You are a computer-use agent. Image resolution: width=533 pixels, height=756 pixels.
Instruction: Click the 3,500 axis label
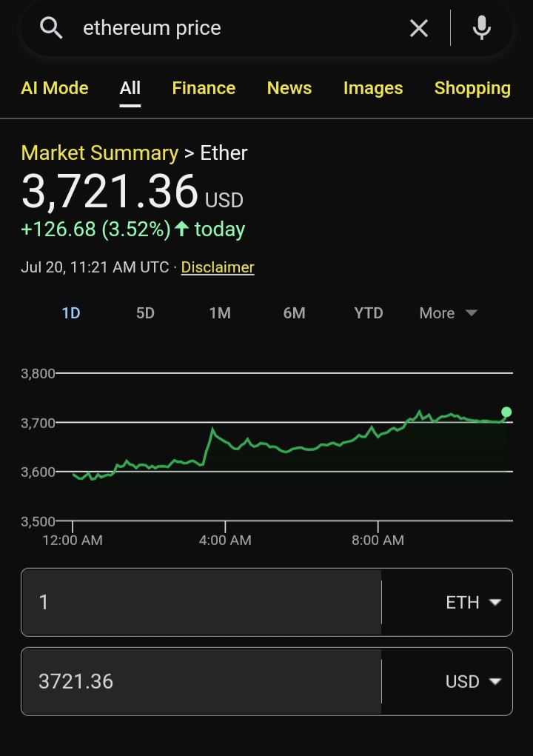click(38, 521)
